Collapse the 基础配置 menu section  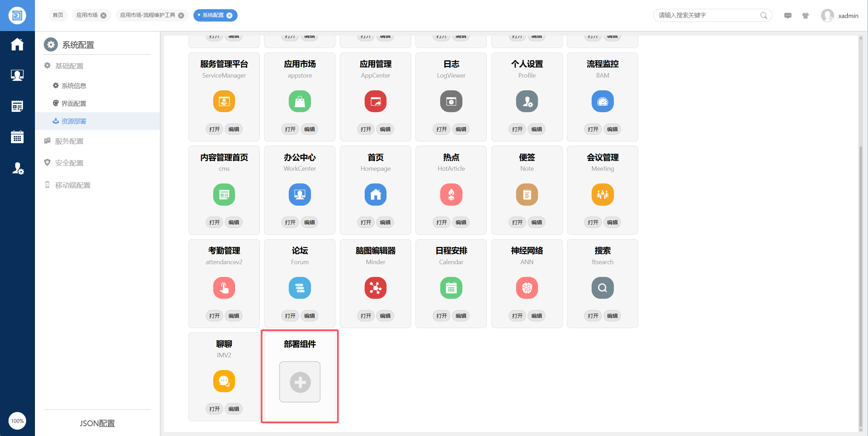click(69, 66)
